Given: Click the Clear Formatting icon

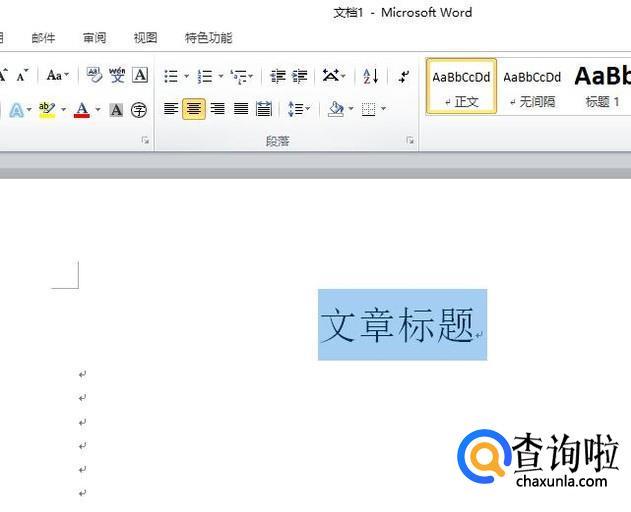Looking at the screenshot, I should point(95,75).
